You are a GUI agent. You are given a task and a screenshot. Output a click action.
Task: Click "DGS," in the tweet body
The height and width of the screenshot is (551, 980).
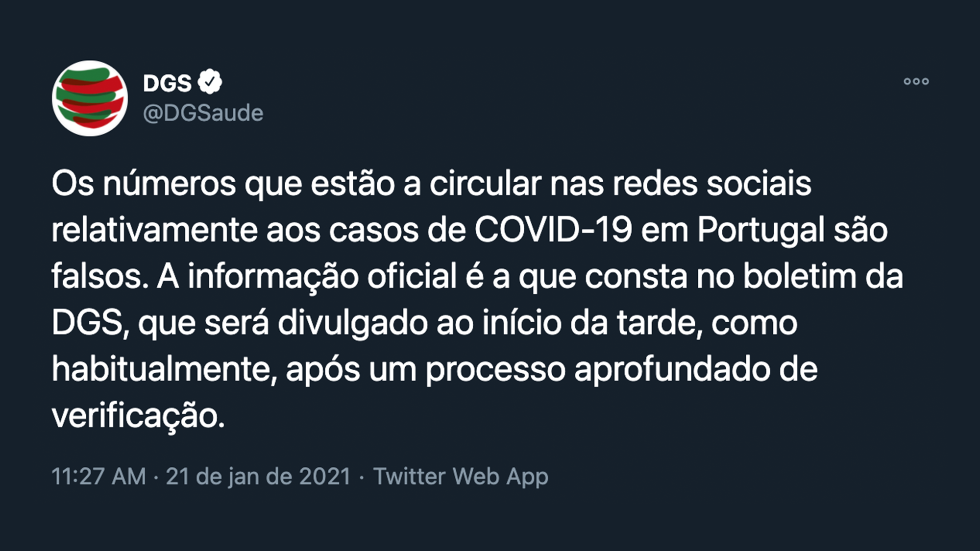click(90, 323)
